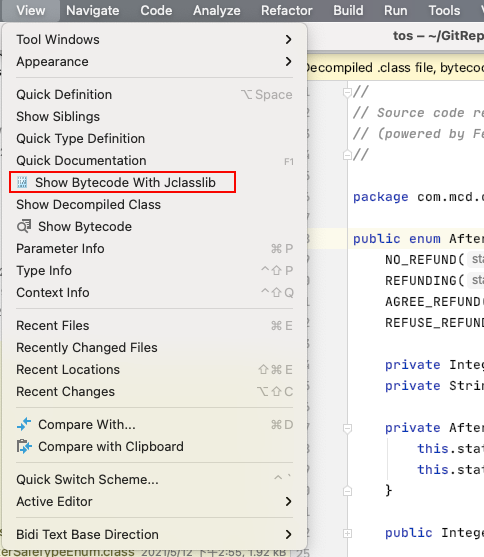This screenshot has height=557, width=484.
Task: Collapse the constructor fold marker in gutter
Action: tap(347, 428)
